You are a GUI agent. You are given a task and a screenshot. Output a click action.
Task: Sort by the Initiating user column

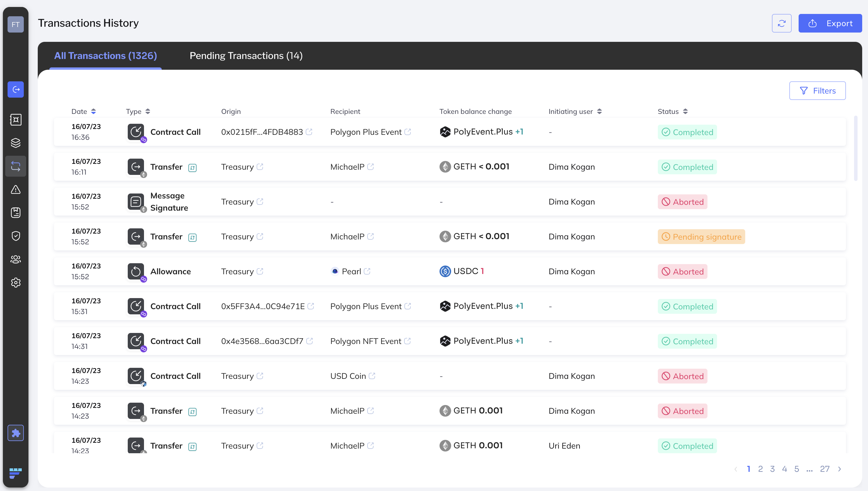599,112
